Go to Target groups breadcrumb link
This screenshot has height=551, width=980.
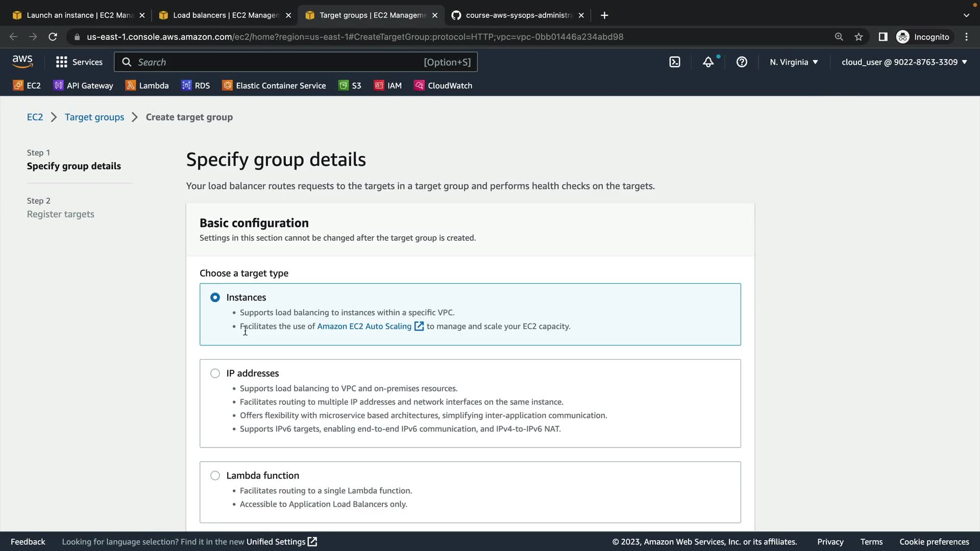[x=94, y=117]
